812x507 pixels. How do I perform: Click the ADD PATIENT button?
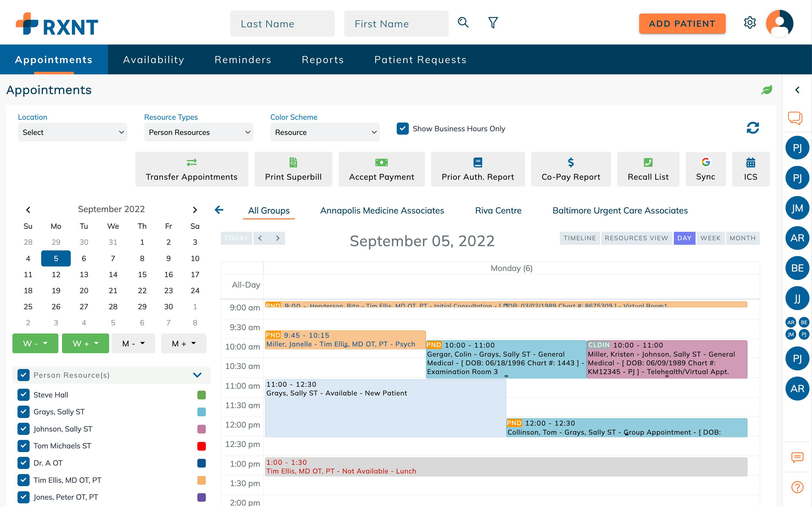tap(682, 23)
